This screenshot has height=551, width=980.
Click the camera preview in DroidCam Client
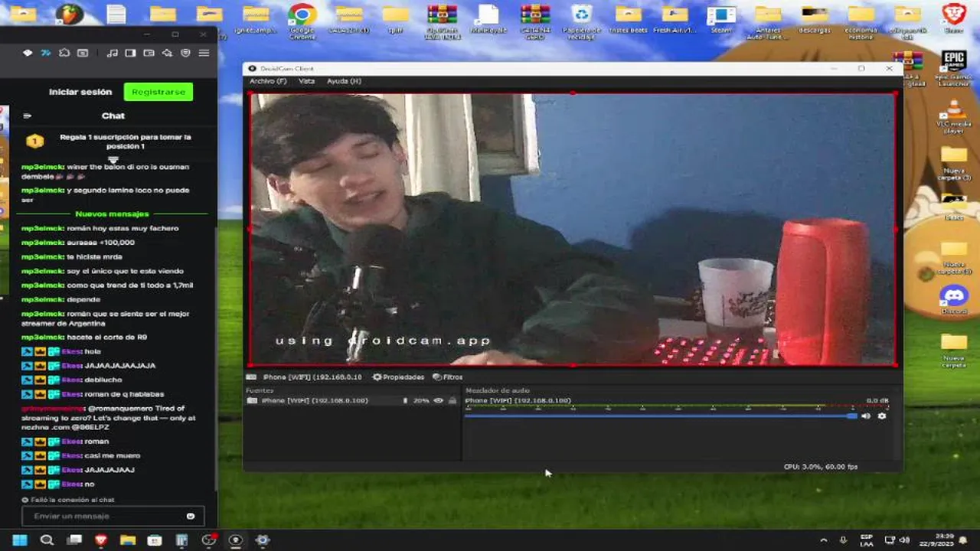click(573, 230)
